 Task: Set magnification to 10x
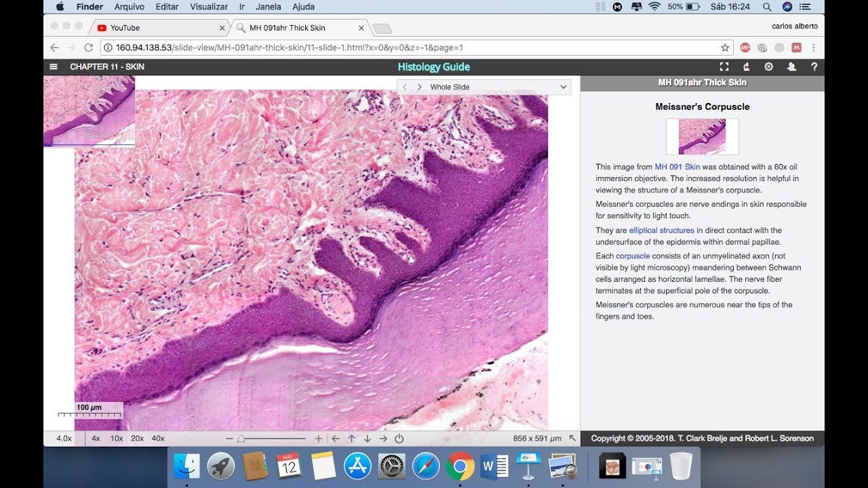[x=117, y=439]
